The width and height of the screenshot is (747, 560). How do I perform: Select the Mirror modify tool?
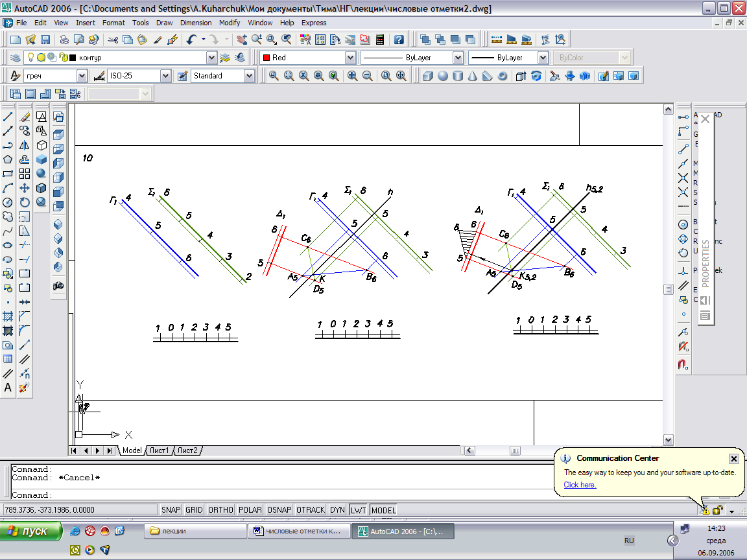tap(25, 145)
